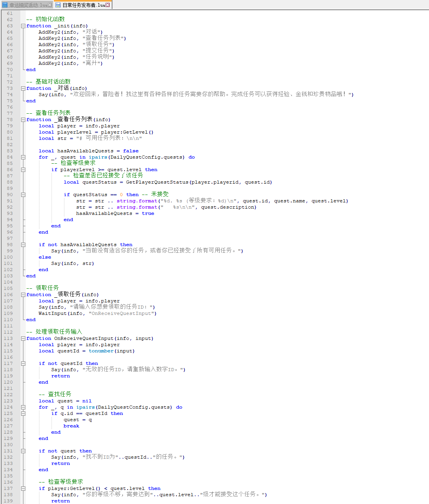
Task: Close the 日常任务发布者.lua tab
Action: pyautogui.click(x=108, y=5)
